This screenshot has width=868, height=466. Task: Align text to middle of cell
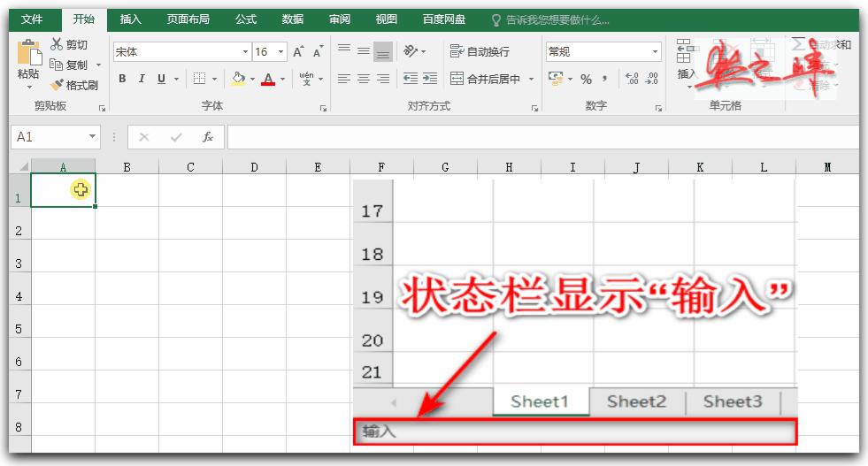(x=363, y=51)
